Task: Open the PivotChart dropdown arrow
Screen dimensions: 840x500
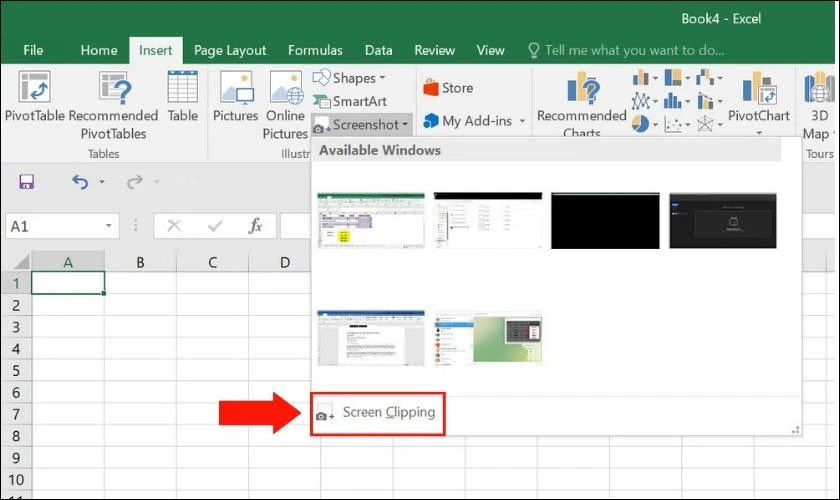Action: (759, 132)
